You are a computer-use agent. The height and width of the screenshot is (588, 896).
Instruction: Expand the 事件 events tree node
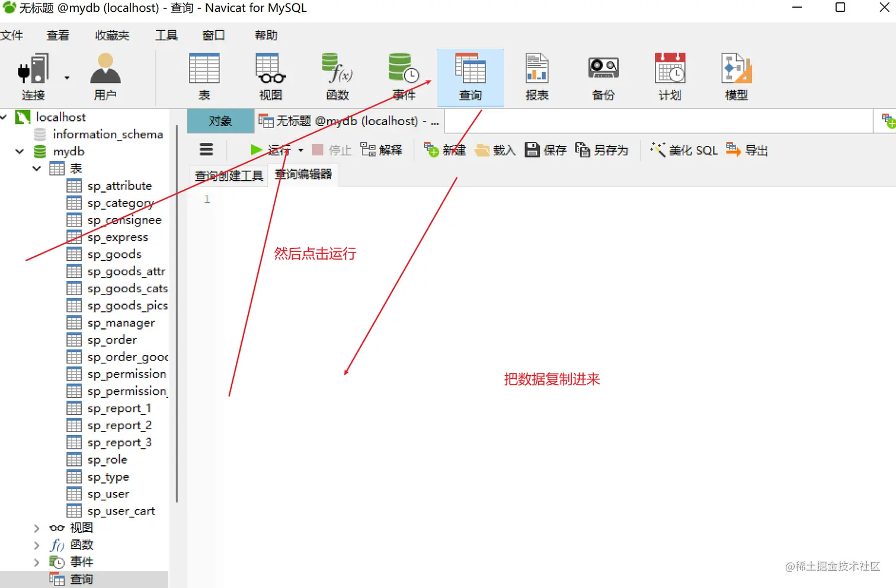(37, 562)
